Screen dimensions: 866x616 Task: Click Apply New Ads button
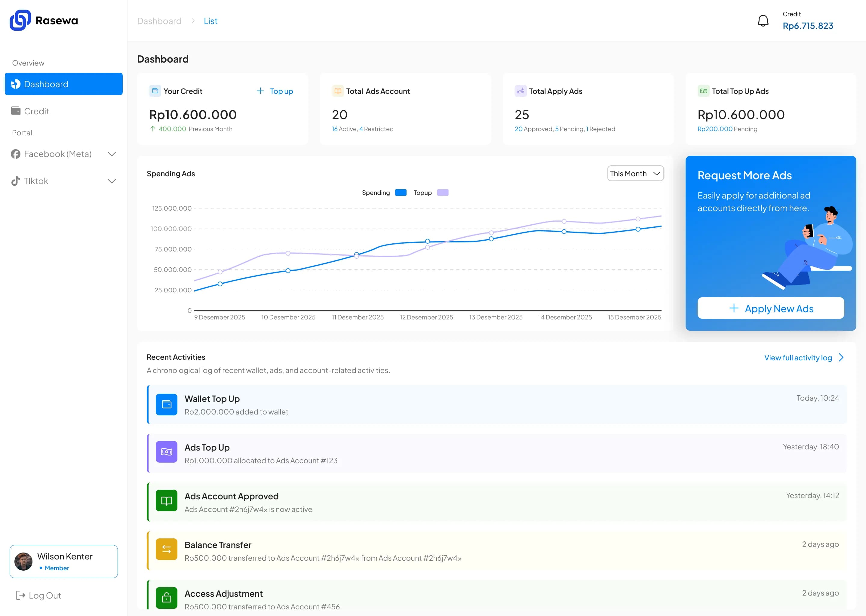click(771, 308)
